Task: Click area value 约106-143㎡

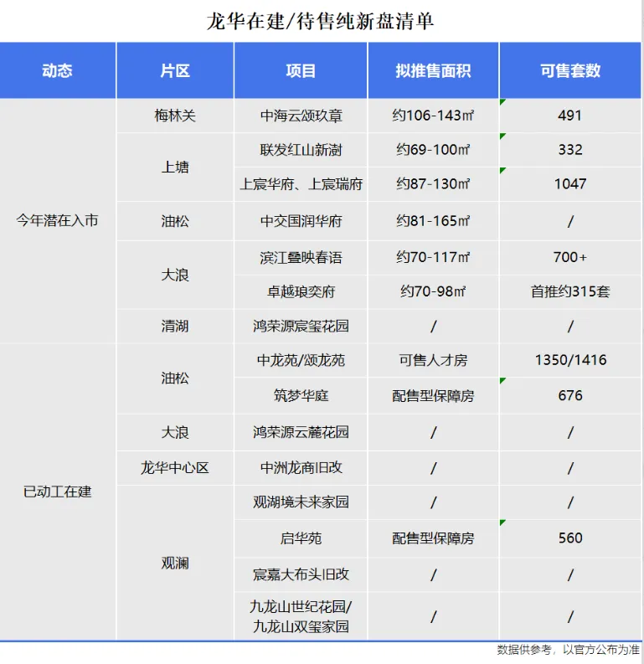Action: pyautogui.click(x=433, y=116)
